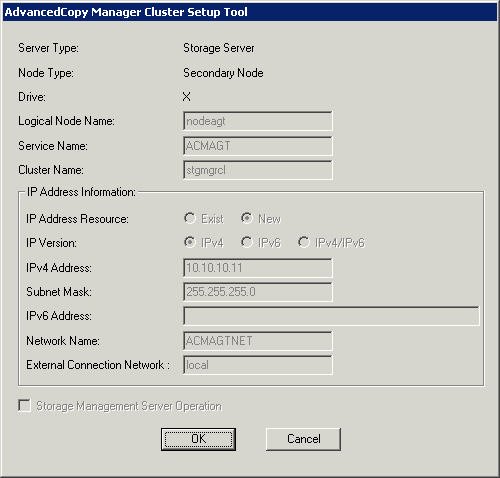Click the IPv4 Address input field
Screen dimensions: 500x478
tap(258, 268)
